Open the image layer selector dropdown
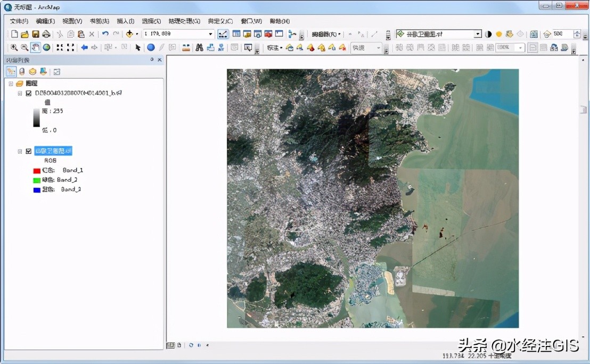Image resolution: width=590 pixels, height=364 pixels. coord(478,34)
